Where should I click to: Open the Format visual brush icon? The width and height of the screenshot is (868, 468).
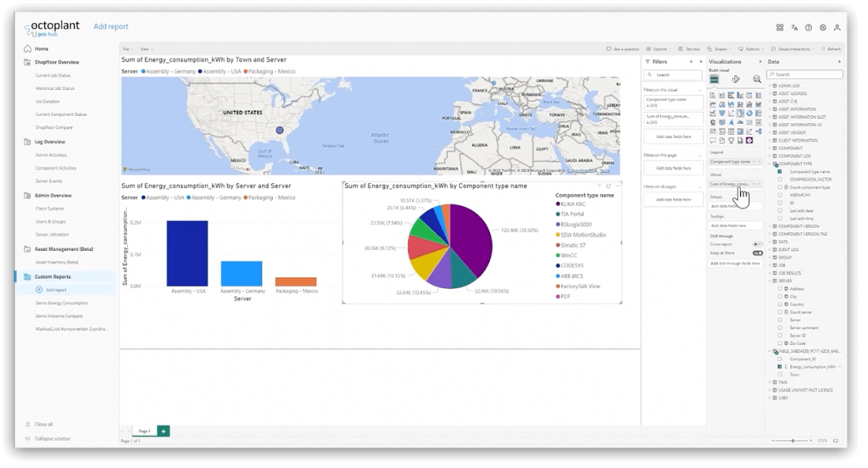click(x=736, y=79)
